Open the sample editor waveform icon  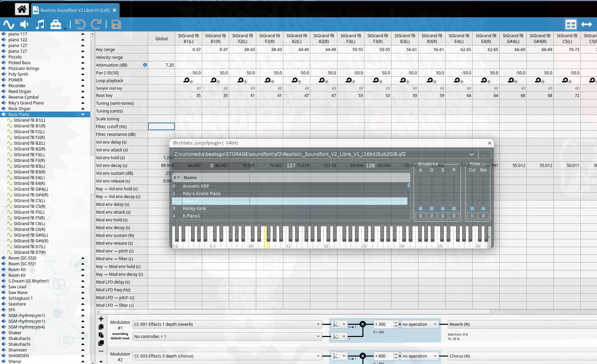[x=8, y=24]
